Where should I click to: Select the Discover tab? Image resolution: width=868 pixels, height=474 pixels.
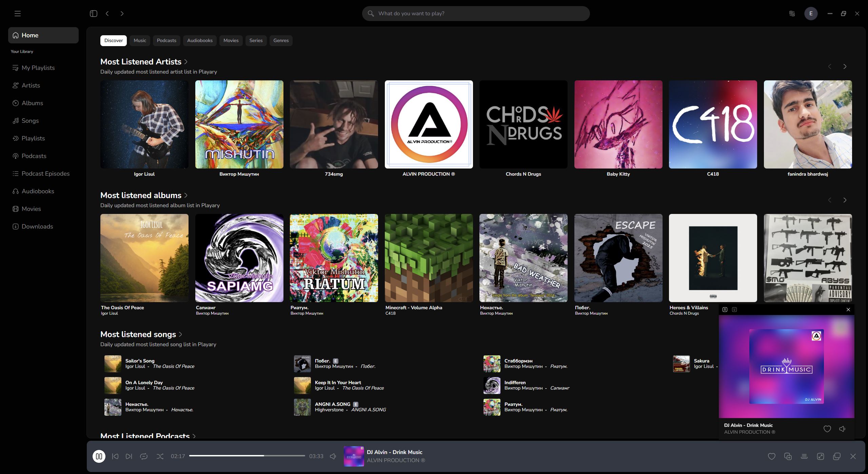pyautogui.click(x=114, y=40)
